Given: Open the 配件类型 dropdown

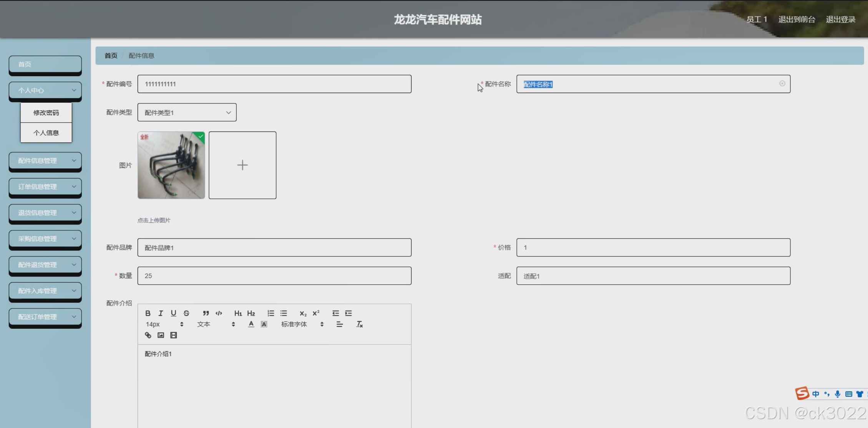Looking at the screenshot, I should (187, 113).
